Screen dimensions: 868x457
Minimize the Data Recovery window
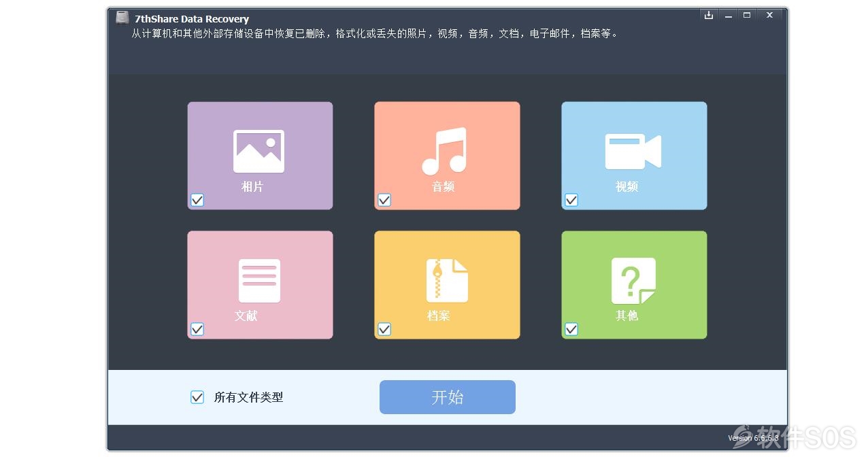coord(729,15)
